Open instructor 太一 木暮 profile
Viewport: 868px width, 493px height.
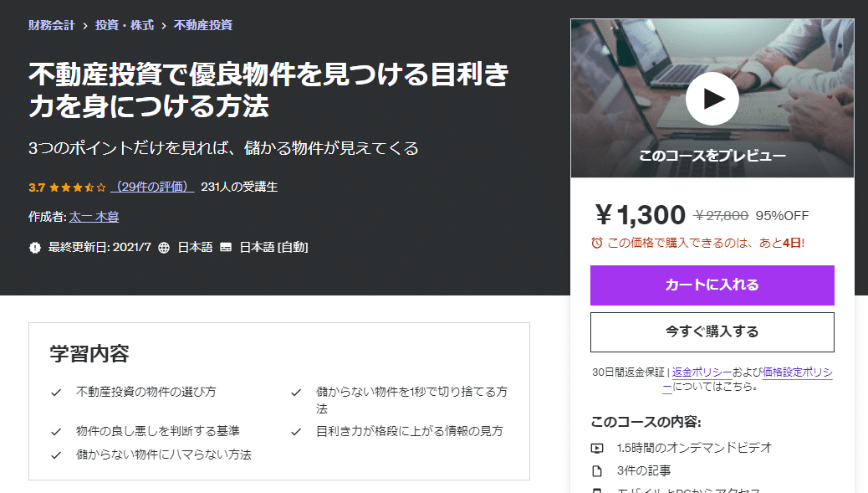point(94,217)
